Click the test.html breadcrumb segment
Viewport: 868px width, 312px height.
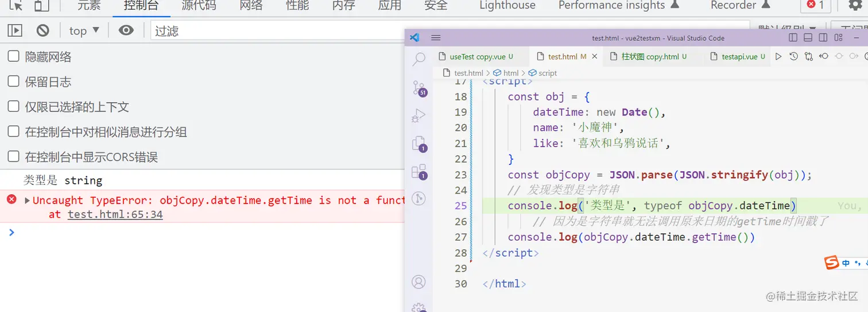[464, 73]
